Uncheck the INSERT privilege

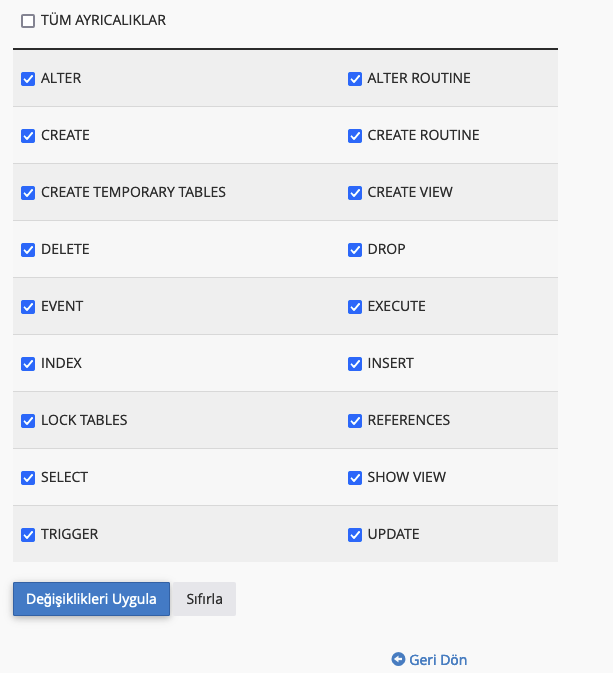355,364
